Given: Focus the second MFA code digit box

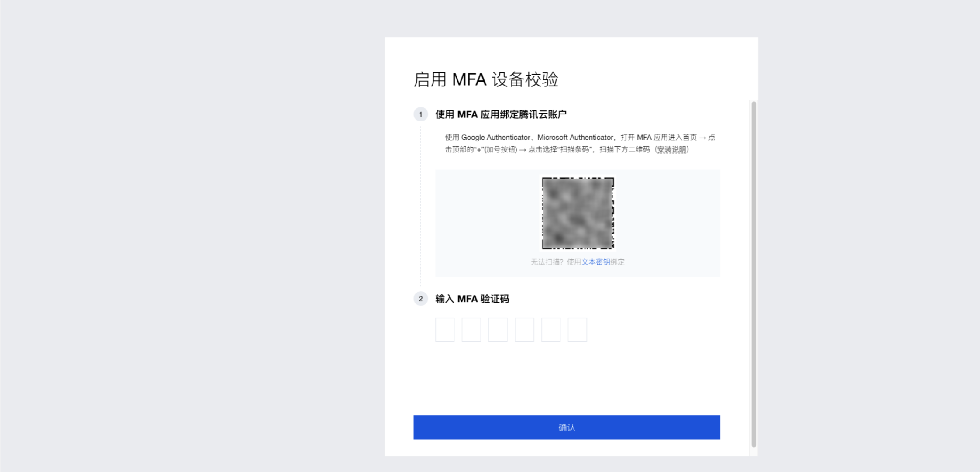Looking at the screenshot, I should 471,330.
